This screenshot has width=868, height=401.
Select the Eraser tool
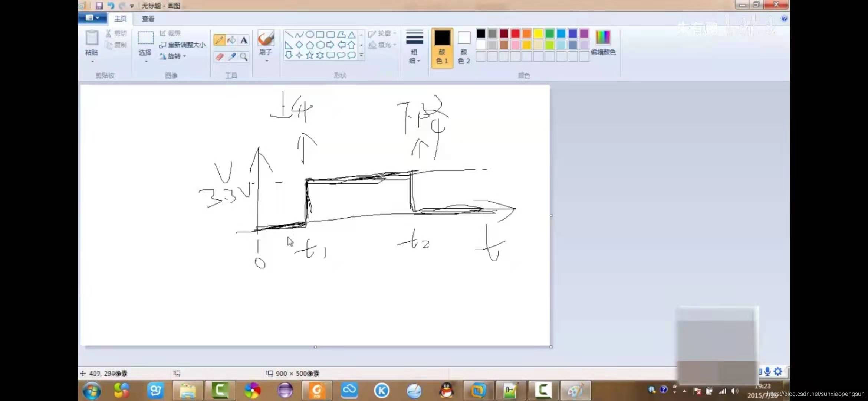click(219, 57)
